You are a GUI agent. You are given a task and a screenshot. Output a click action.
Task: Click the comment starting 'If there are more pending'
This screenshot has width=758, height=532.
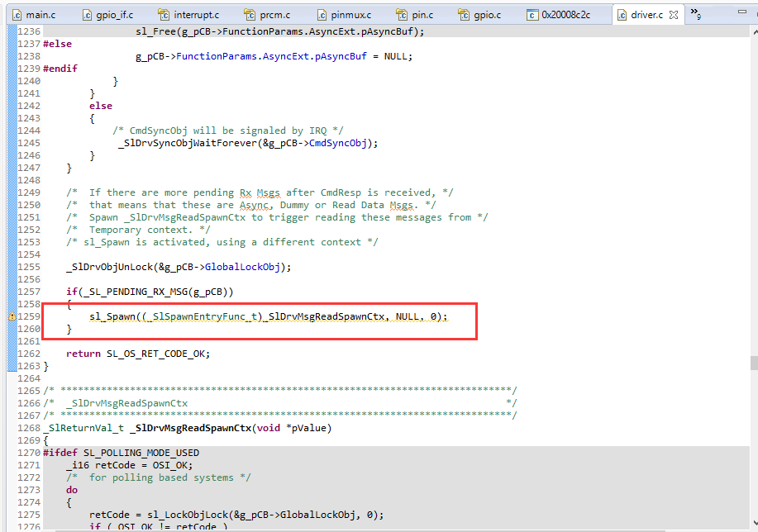coord(260,192)
